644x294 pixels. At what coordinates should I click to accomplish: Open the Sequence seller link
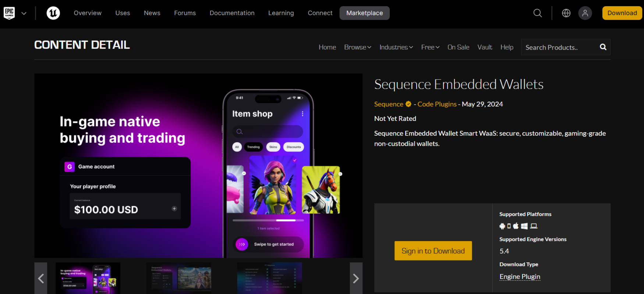click(x=389, y=104)
